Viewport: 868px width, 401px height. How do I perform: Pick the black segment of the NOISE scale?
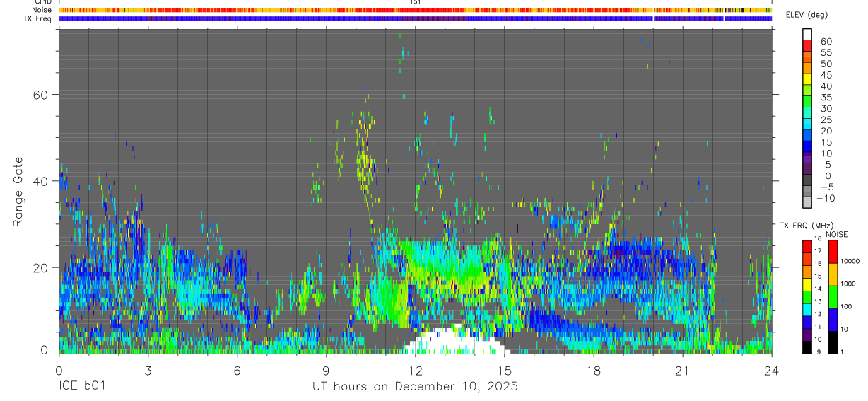coord(833,342)
